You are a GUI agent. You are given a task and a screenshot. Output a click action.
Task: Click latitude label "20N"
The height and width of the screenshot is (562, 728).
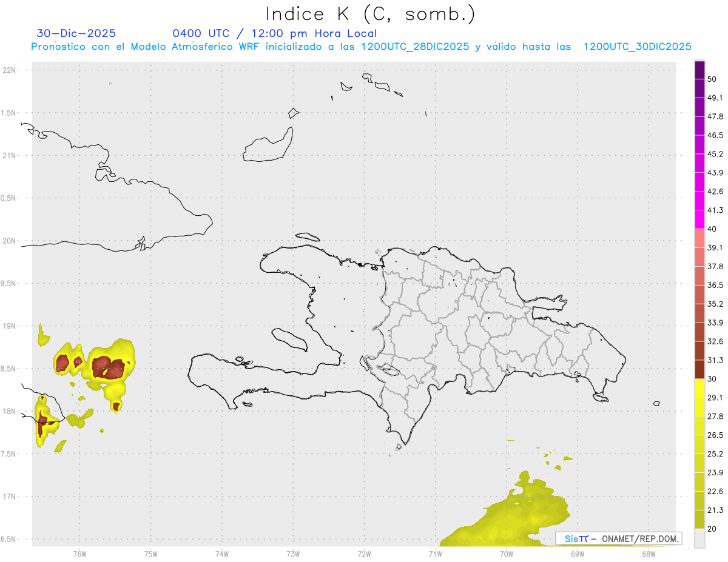(x=8, y=241)
